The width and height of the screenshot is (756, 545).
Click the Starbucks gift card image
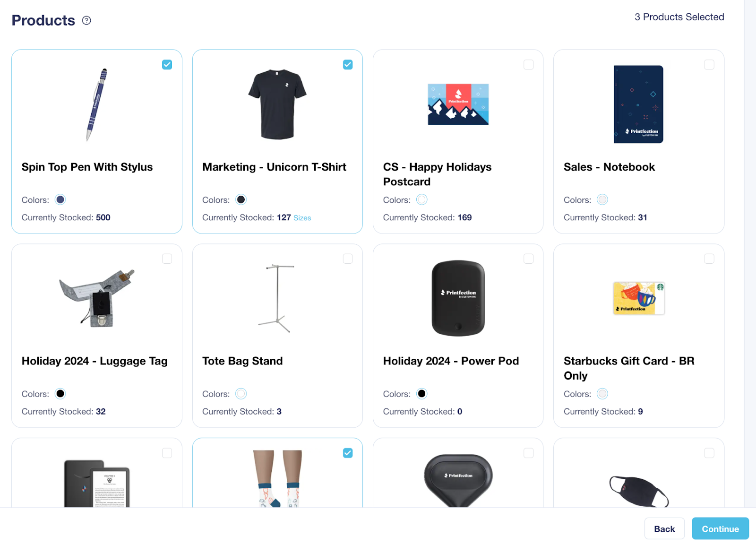tap(639, 298)
